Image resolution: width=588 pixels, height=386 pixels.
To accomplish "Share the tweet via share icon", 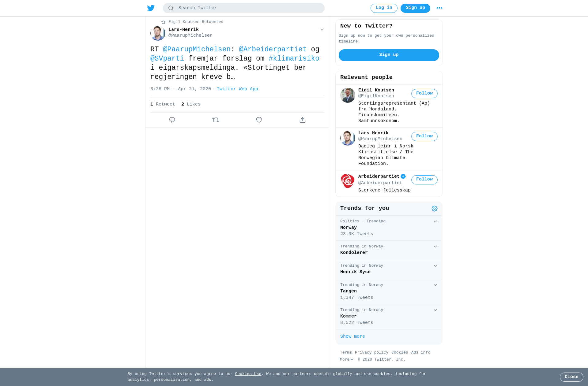I will [303, 120].
